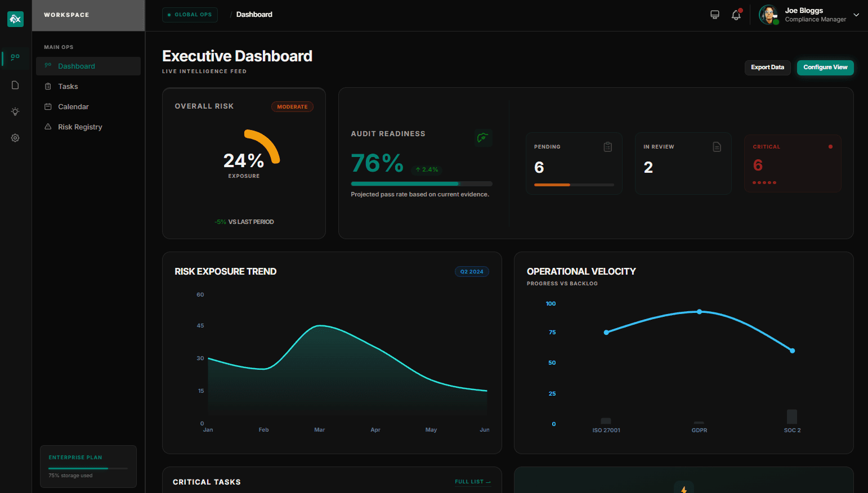This screenshot has height=493, width=868.
Task: Click the 75% storage used text
Action: point(70,476)
